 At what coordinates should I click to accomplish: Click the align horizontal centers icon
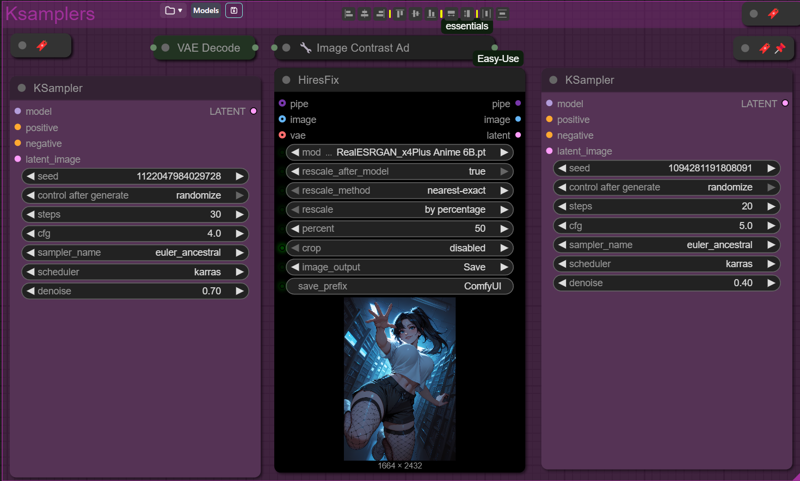pos(364,14)
